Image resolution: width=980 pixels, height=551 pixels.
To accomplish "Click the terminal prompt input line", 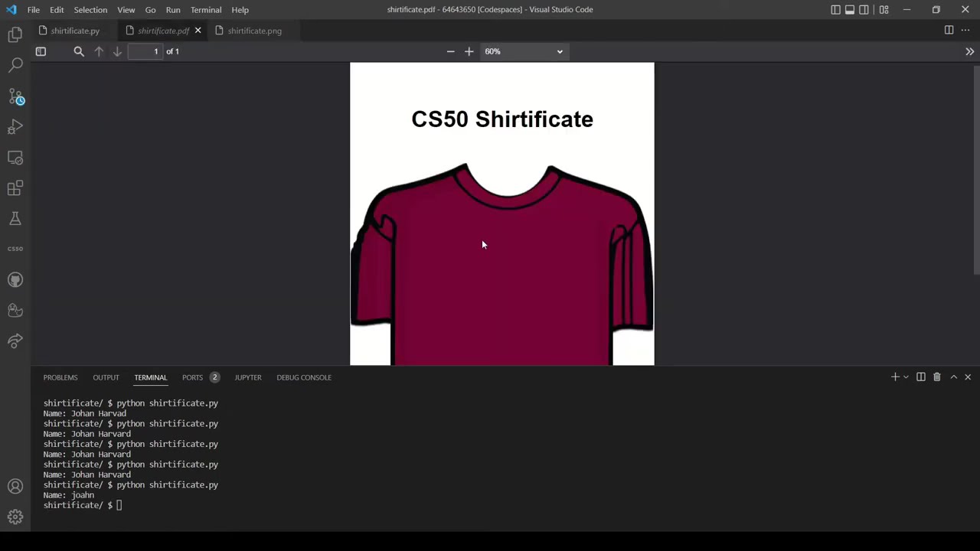I will [83, 505].
